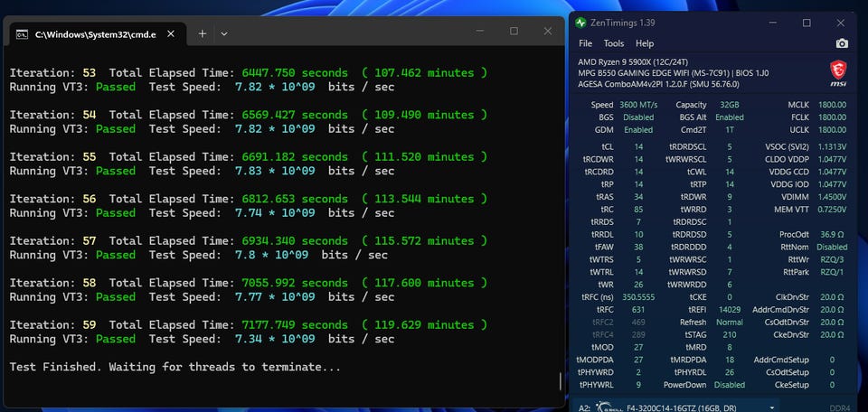The width and height of the screenshot is (868, 412).
Task: Click the UCLK value 1800.00
Action: point(833,130)
